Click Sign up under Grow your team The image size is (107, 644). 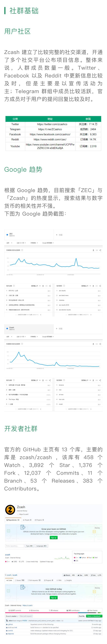pyautogui.click(x=54, y=538)
